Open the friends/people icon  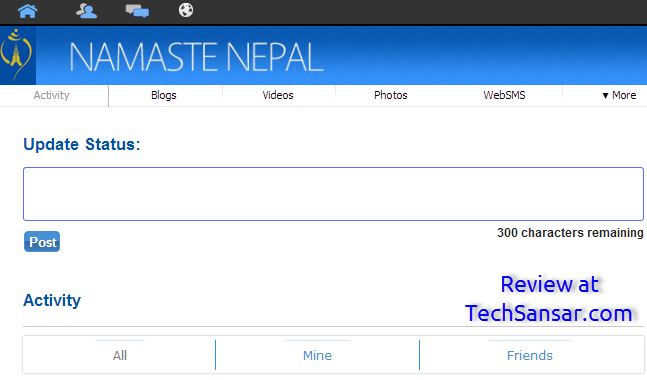coord(86,10)
